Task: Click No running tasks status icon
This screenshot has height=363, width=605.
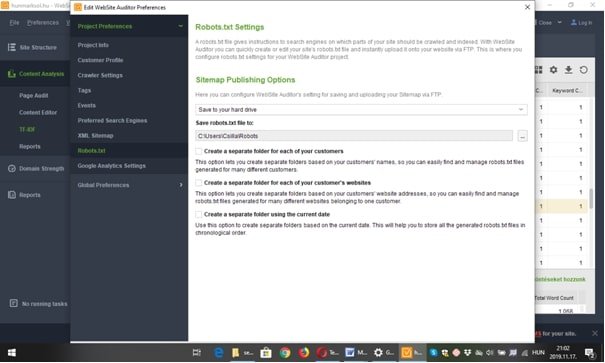Action: coord(14,303)
